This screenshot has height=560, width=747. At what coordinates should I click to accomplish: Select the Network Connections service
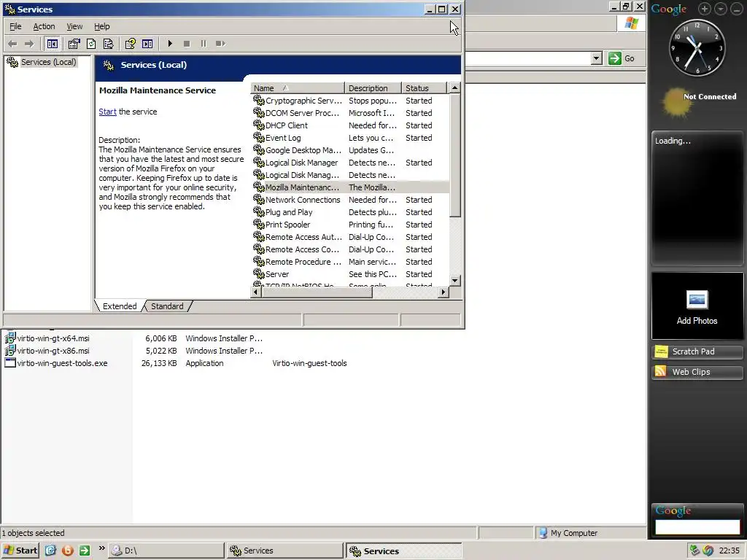(x=350, y=200)
